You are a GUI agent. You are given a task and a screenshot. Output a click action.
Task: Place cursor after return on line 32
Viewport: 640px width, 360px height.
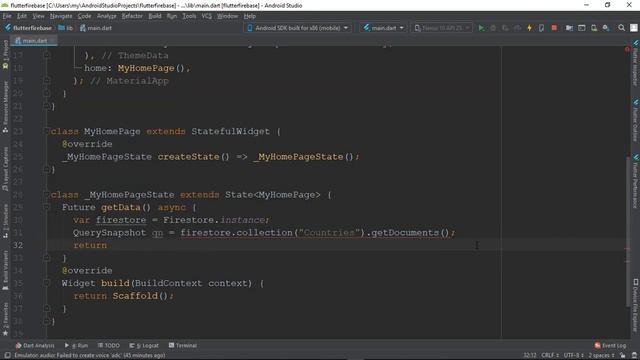coord(107,245)
